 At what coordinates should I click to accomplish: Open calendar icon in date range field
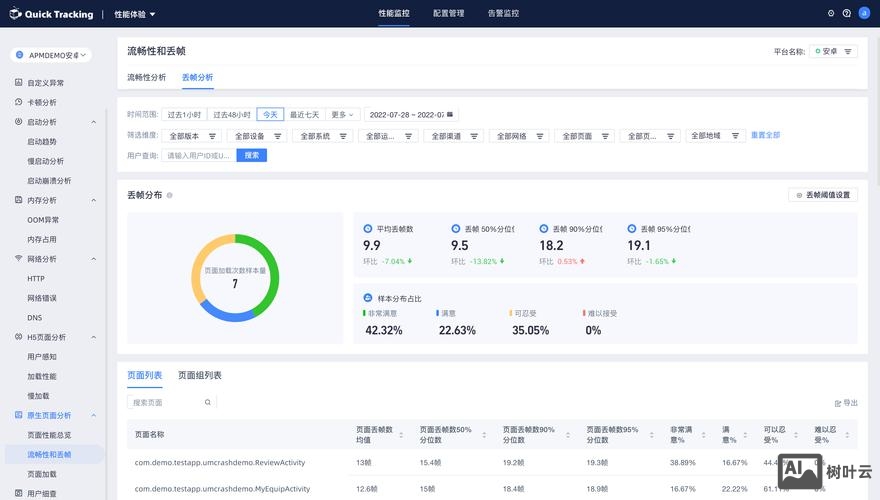click(450, 114)
